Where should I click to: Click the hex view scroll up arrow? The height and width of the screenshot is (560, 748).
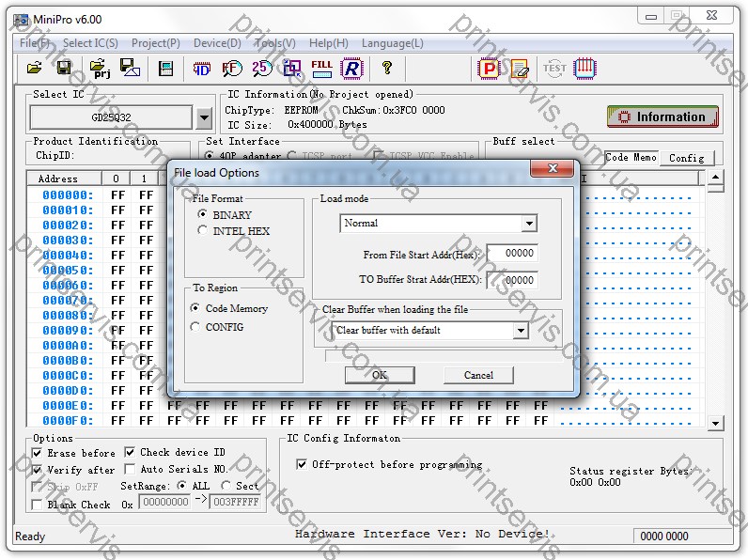pyautogui.click(x=715, y=178)
